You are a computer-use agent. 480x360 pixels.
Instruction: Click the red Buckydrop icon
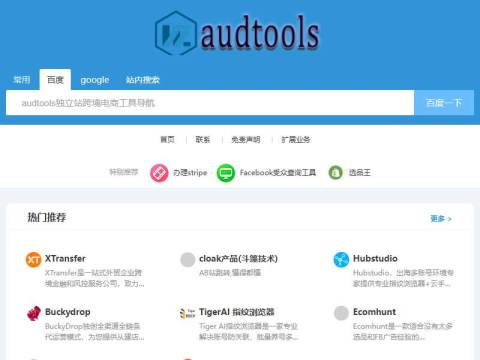pos(34,313)
